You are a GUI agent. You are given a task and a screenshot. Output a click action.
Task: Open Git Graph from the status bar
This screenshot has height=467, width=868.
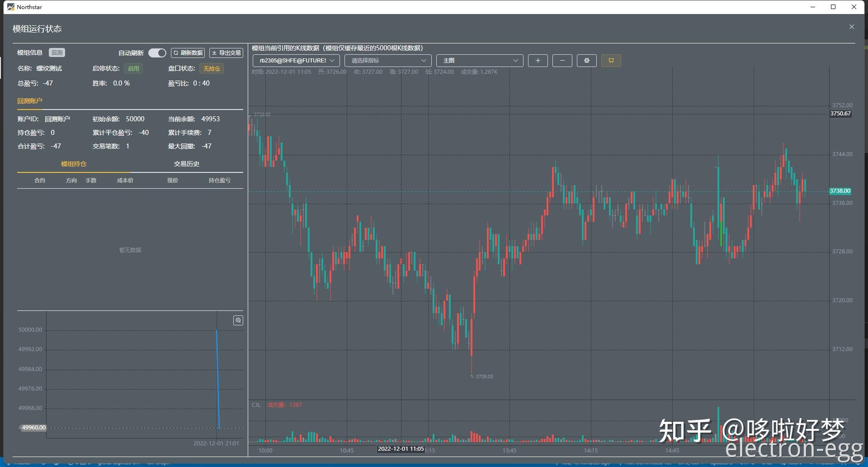158,462
